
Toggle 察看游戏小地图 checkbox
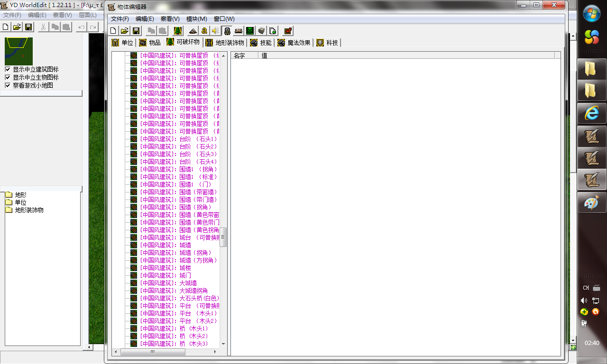[x=8, y=85]
